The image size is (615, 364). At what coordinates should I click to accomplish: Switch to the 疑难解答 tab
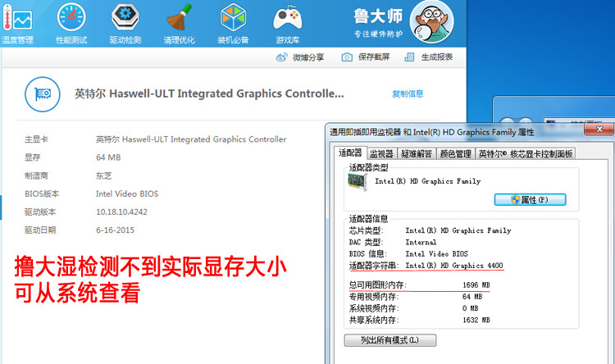point(417,154)
